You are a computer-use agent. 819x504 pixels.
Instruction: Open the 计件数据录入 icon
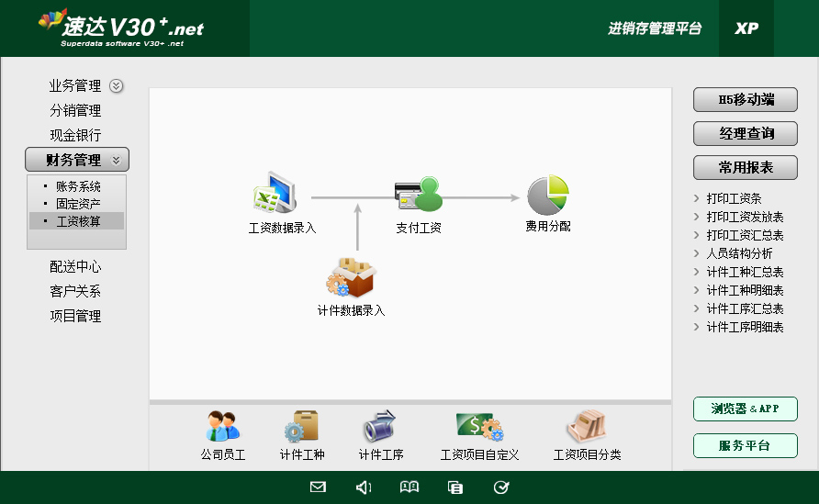(x=351, y=278)
